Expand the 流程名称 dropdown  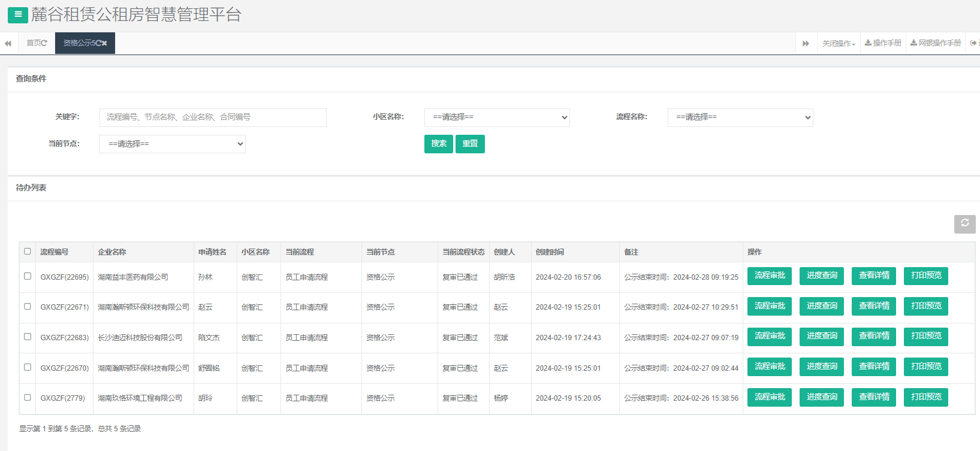point(740,117)
